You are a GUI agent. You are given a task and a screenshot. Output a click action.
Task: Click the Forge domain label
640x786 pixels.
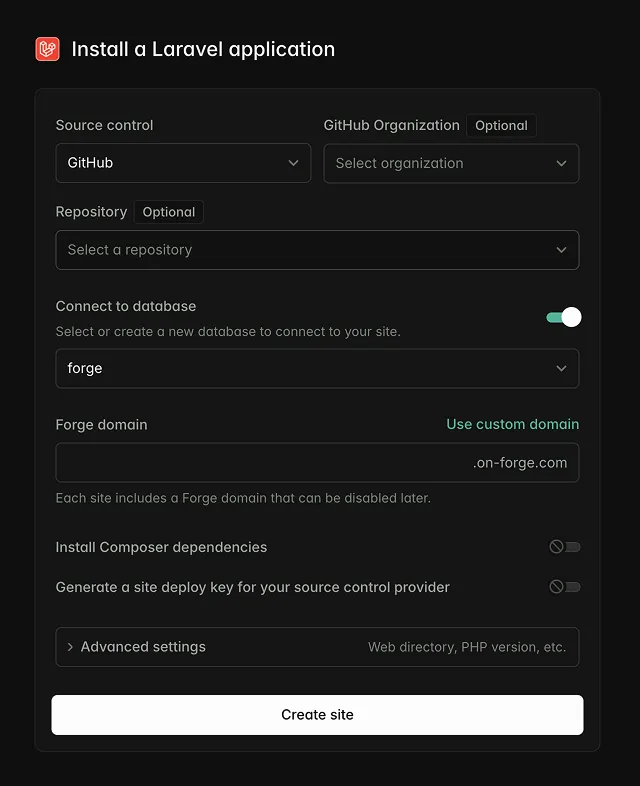click(x=101, y=425)
